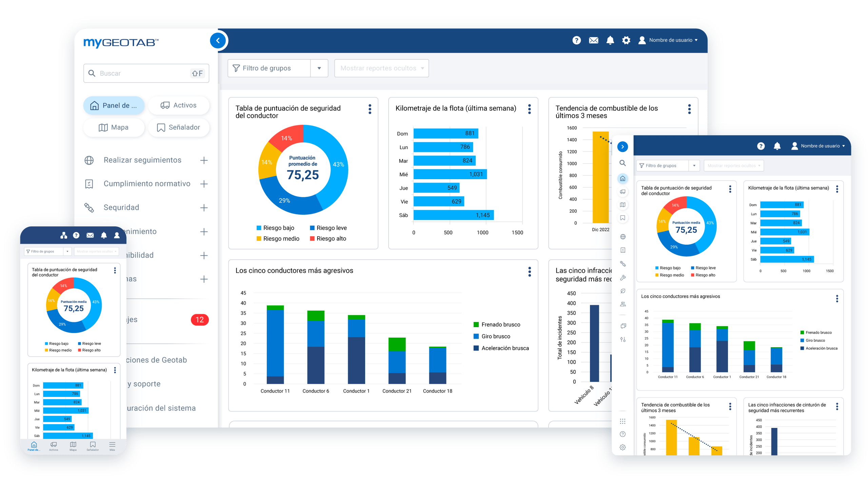Tap the Más tab in the mobile bottom bar
The height and width of the screenshot is (489, 868).
pyautogui.click(x=112, y=446)
